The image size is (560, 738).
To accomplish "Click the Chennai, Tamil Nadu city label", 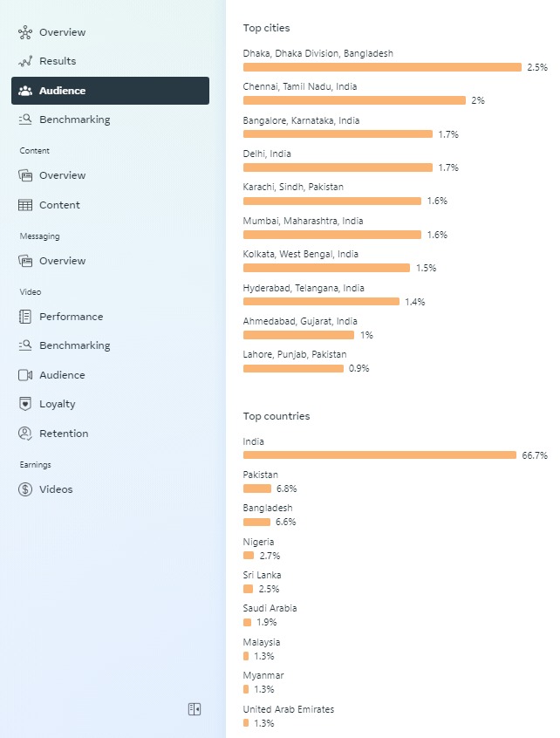I will 300,86.
